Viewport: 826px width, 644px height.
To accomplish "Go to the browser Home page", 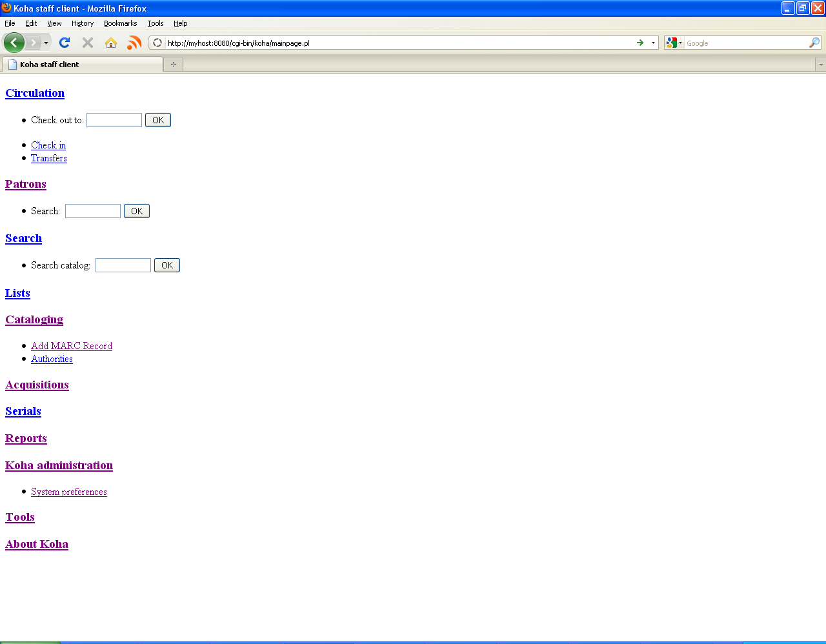I will coord(111,43).
